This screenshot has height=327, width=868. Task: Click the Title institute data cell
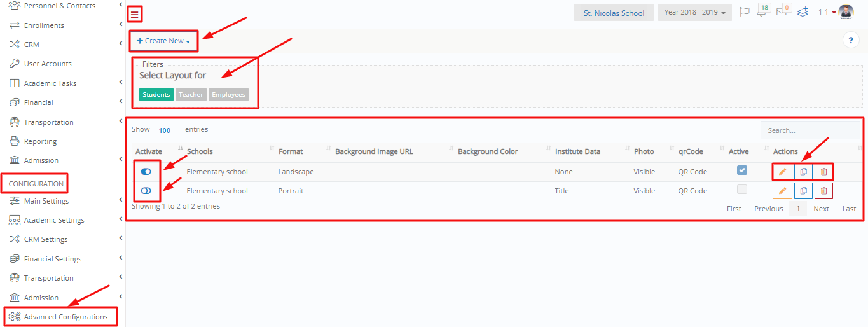[x=561, y=191]
